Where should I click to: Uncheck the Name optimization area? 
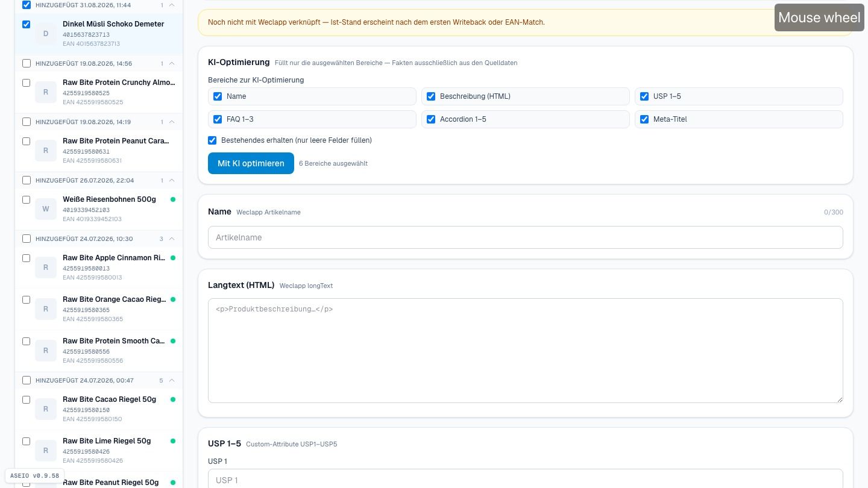[x=218, y=96]
